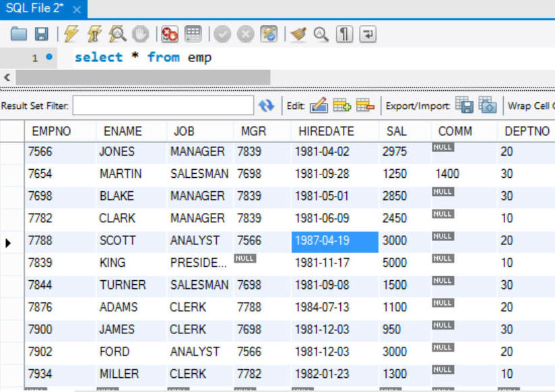Click the editor scrollbar left arrow
Image resolution: width=555 pixels, height=392 pixels.
point(7,77)
